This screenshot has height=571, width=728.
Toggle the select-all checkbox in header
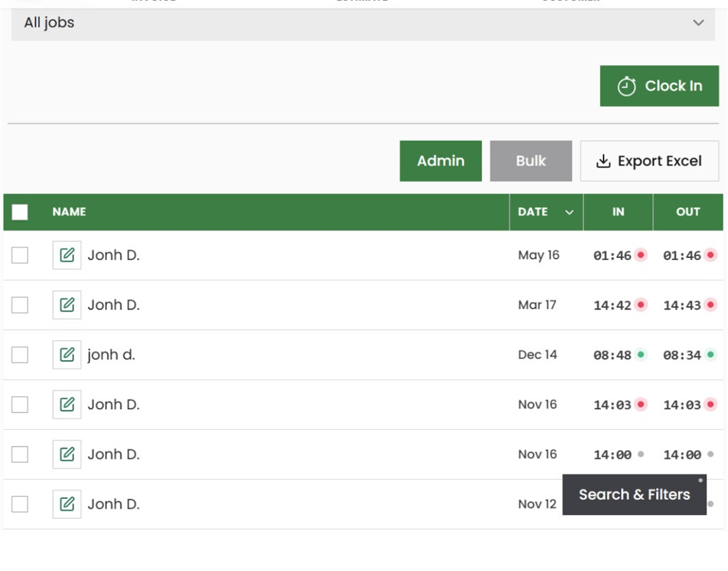[x=20, y=212]
